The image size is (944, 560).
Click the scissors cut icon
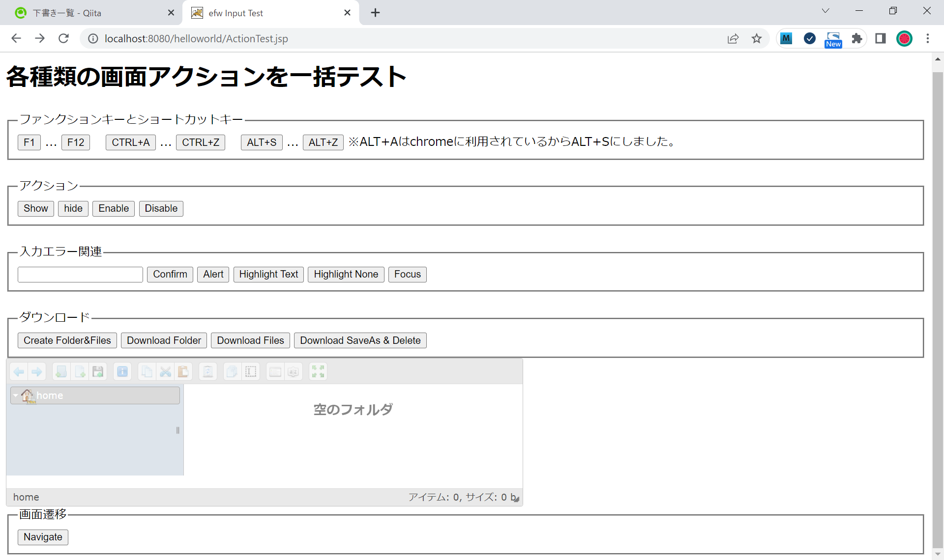click(166, 372)
